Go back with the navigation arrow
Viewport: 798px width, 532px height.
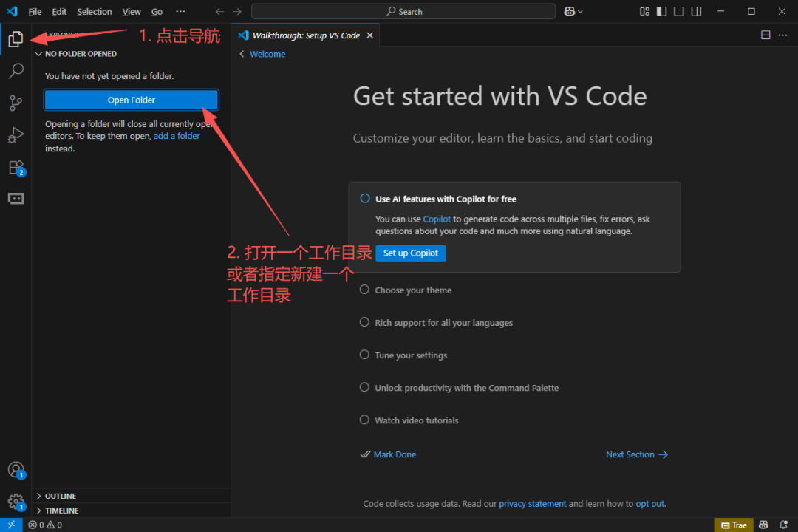tap(219, 11)
